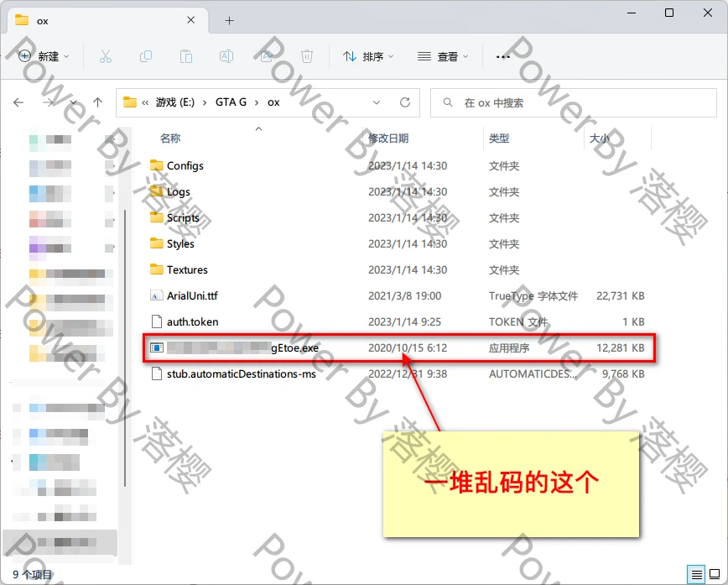Minimize the Explorer window
The height and width of the screenshot is (585, 728).
coord(632,13)
